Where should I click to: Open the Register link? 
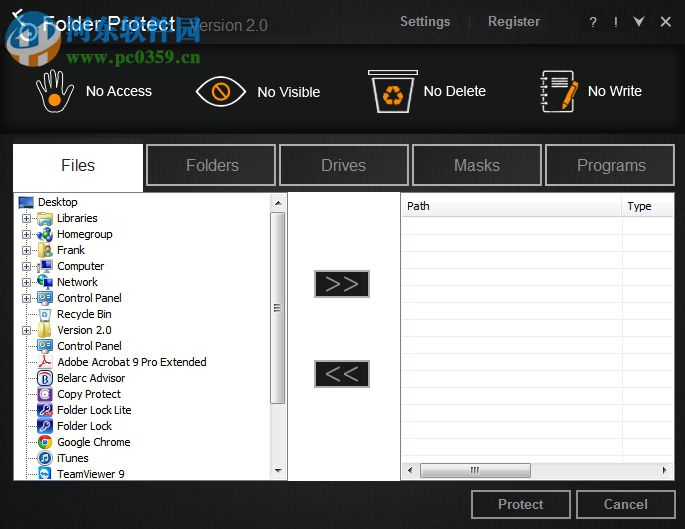514,21
